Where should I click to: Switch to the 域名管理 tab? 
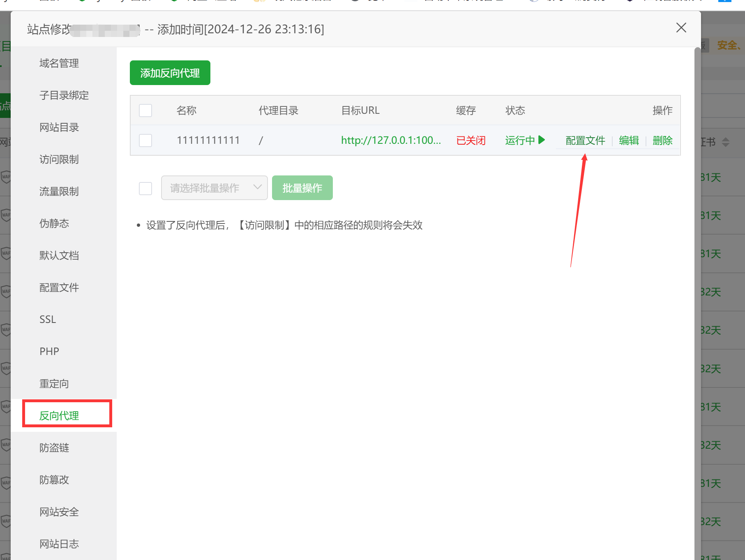pos(59,63)
